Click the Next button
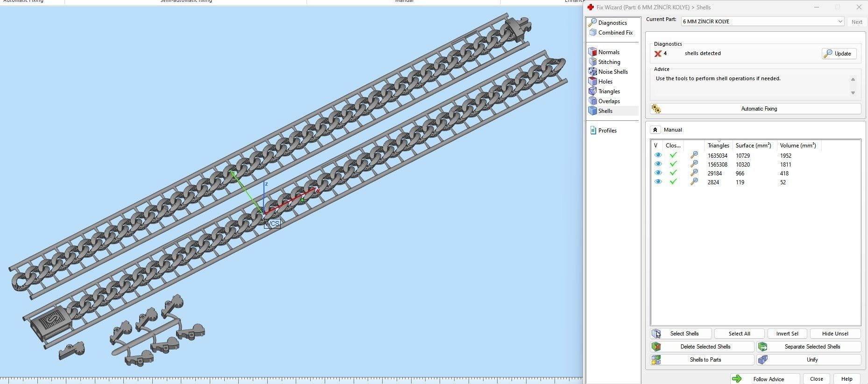The height and width of the screenshot is (384, 868). tap(857, 22)
